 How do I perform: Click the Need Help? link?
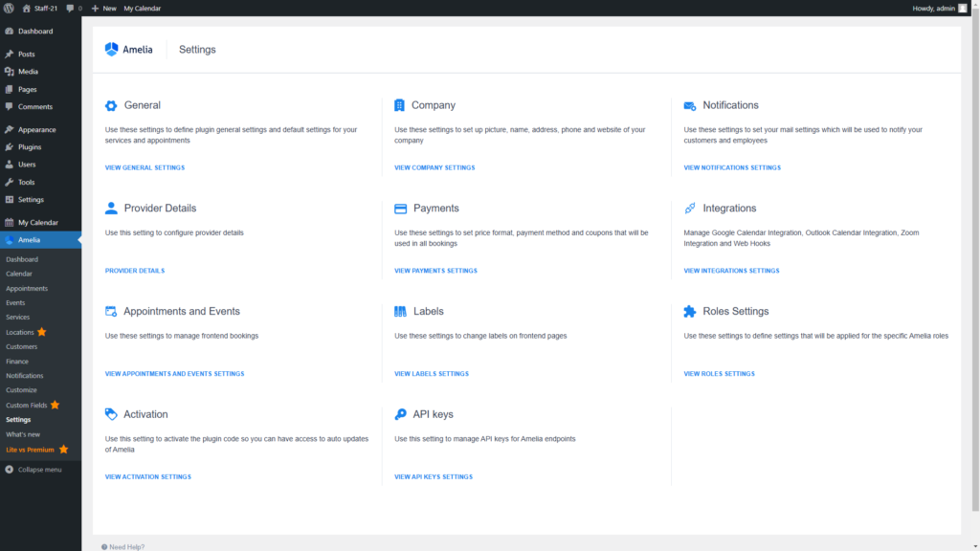click(x=125, y=546)
